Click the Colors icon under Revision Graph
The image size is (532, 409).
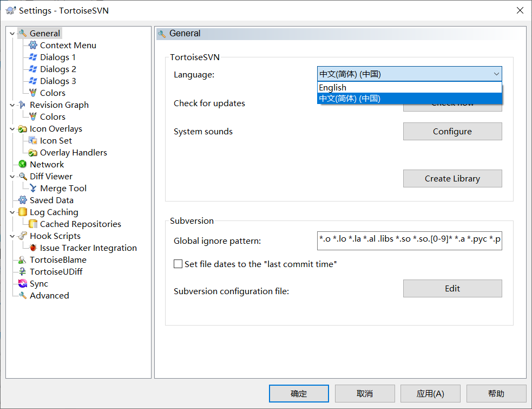coord(33,116)
